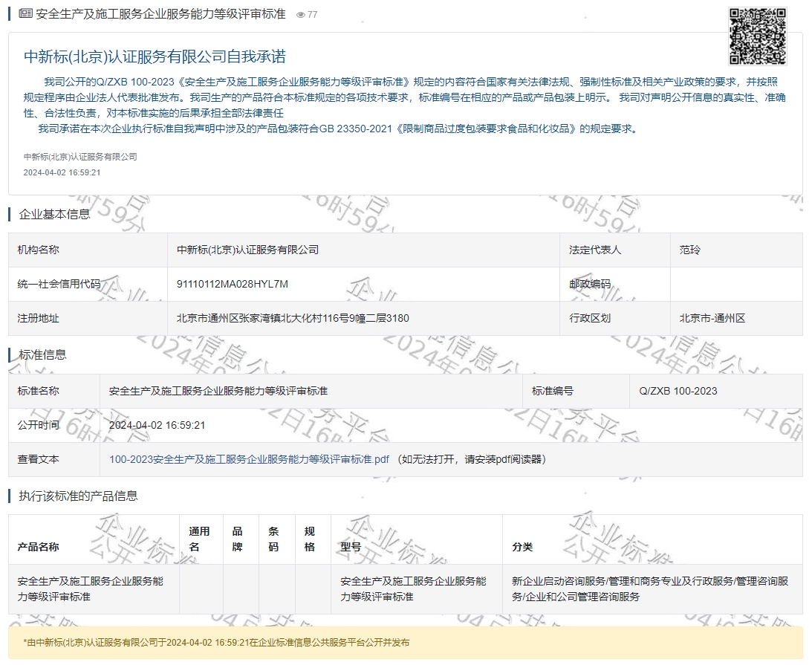Click the publish time 2024-04-02 16:59:21 cell
Viewport: 812px width, 665px height.
coord(451,425)
